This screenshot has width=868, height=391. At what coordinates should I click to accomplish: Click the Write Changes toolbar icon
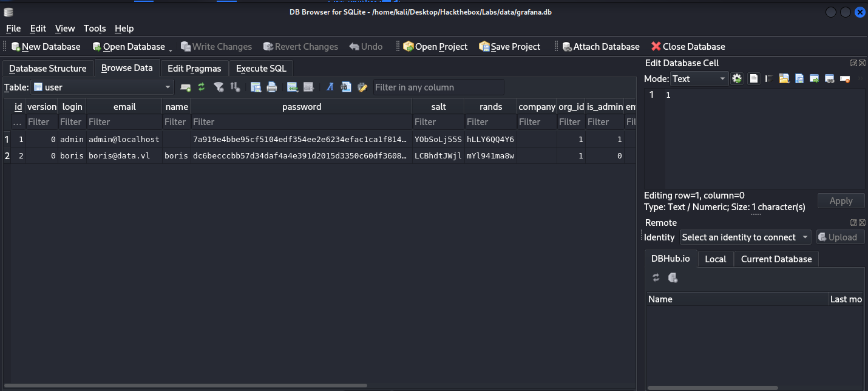pos(186,47)
